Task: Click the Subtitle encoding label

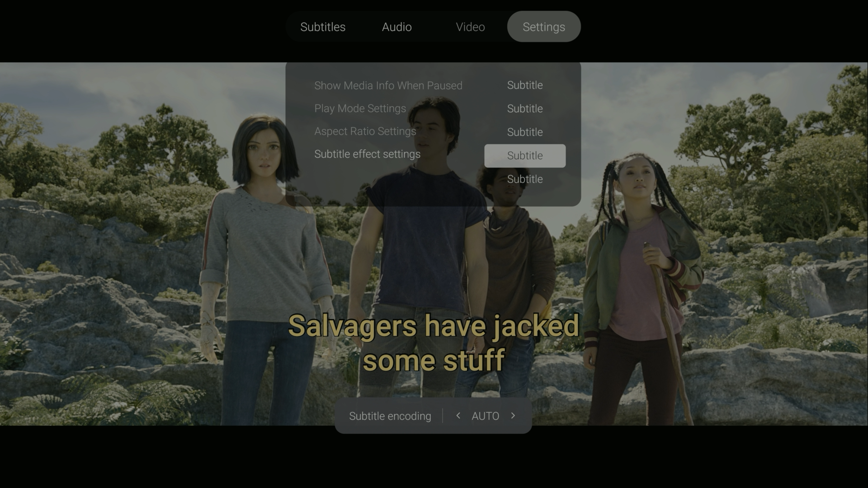Action: coord(390,416)
